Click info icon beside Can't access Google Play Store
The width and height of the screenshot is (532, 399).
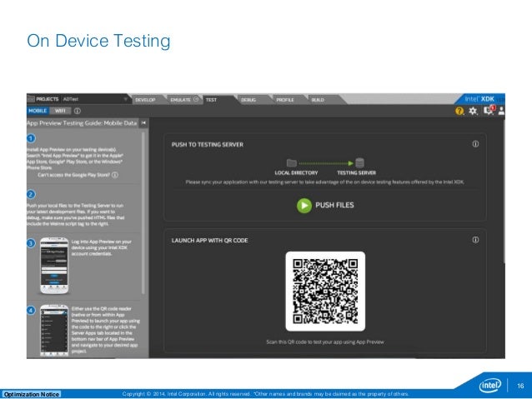point(115,175)
